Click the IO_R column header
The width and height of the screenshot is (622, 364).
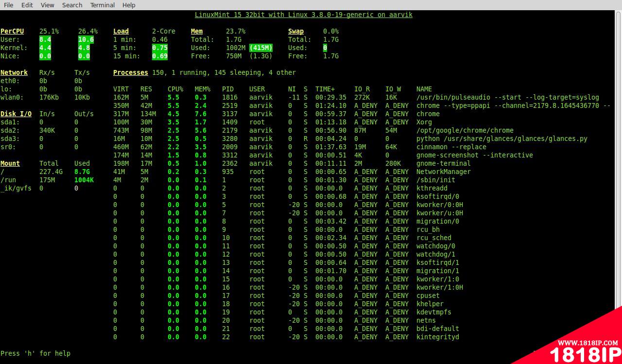362,89
